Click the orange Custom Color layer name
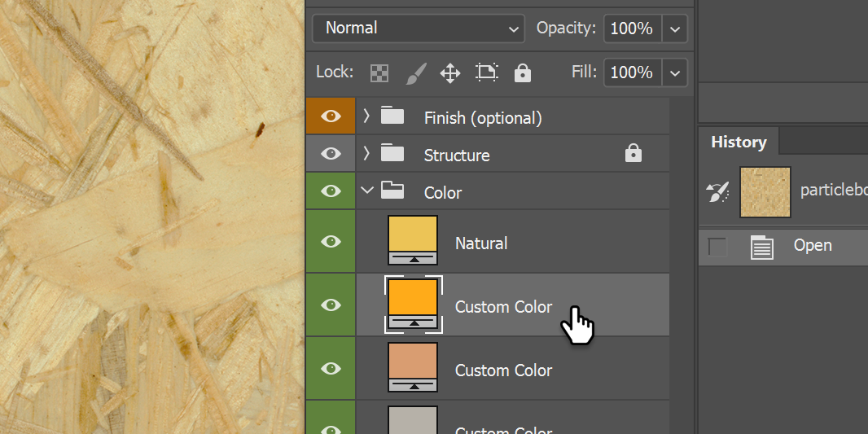Screen dimensions: 868x434 (x=503, y=307)
